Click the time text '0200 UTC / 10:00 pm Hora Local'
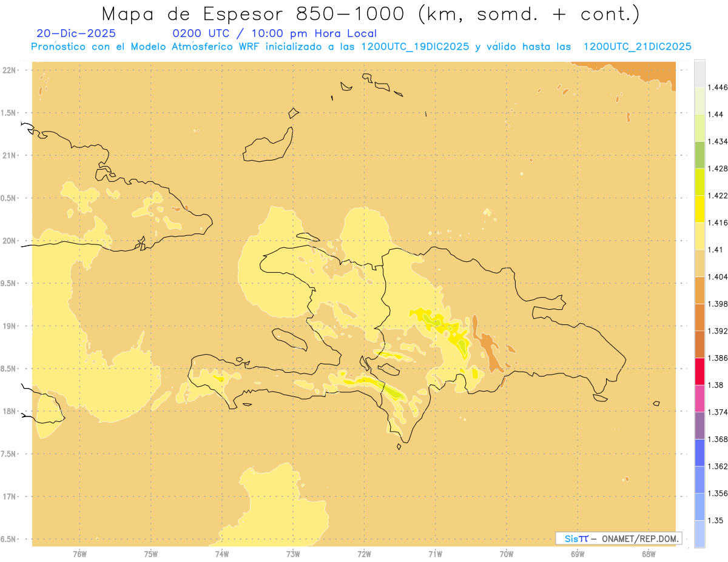The width and height of the screenshot is (728, 562). point(274,34)
